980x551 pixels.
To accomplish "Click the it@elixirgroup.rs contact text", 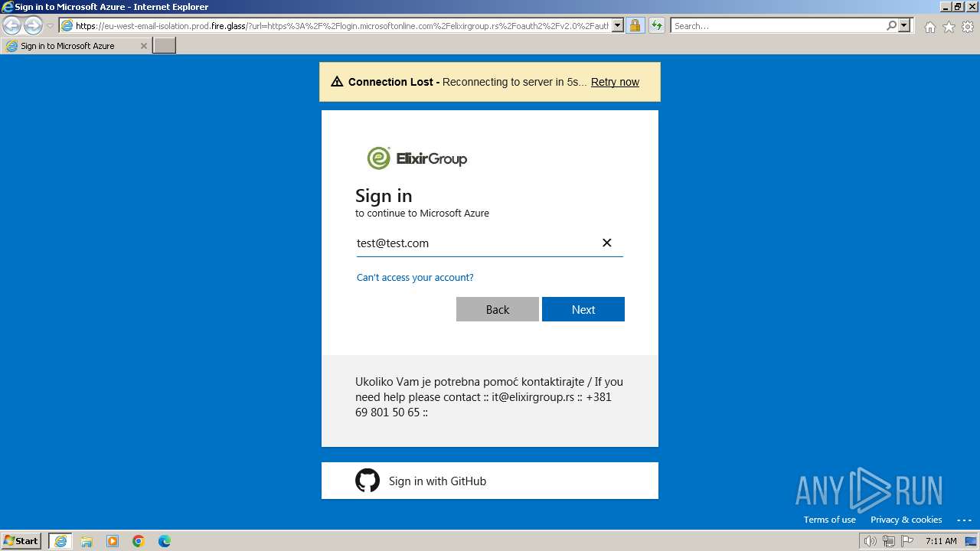I will pyautogui.click(x=533, y=396).
